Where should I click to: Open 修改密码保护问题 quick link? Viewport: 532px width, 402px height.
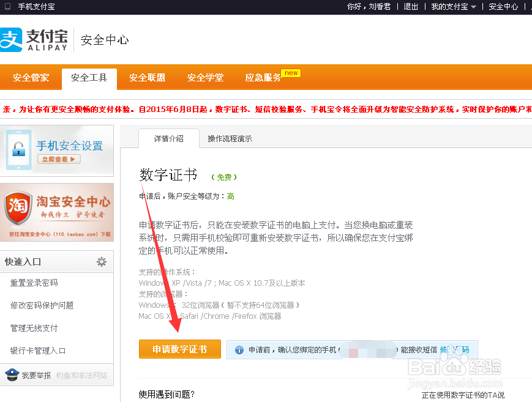(x=42, y=305)
